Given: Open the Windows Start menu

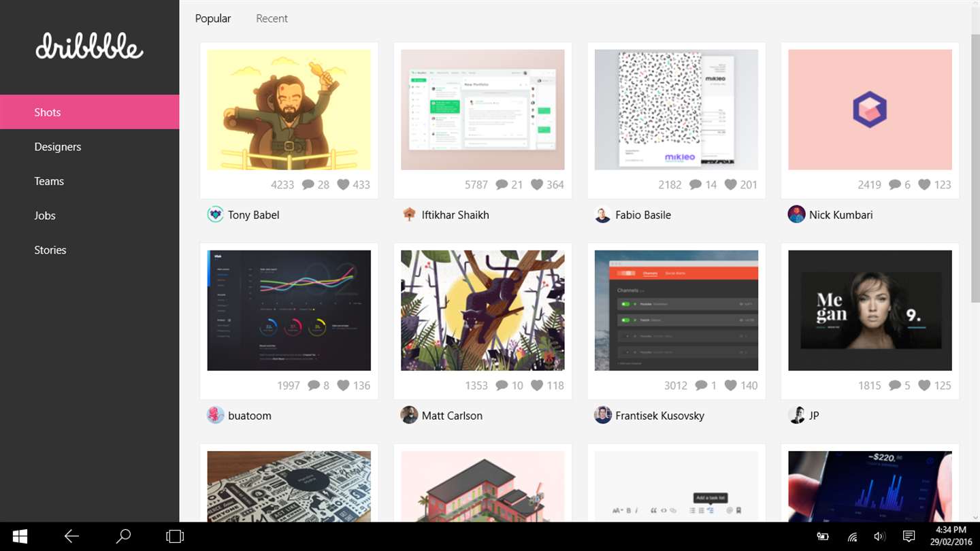Looking at the screenshot, I should 20,537.
